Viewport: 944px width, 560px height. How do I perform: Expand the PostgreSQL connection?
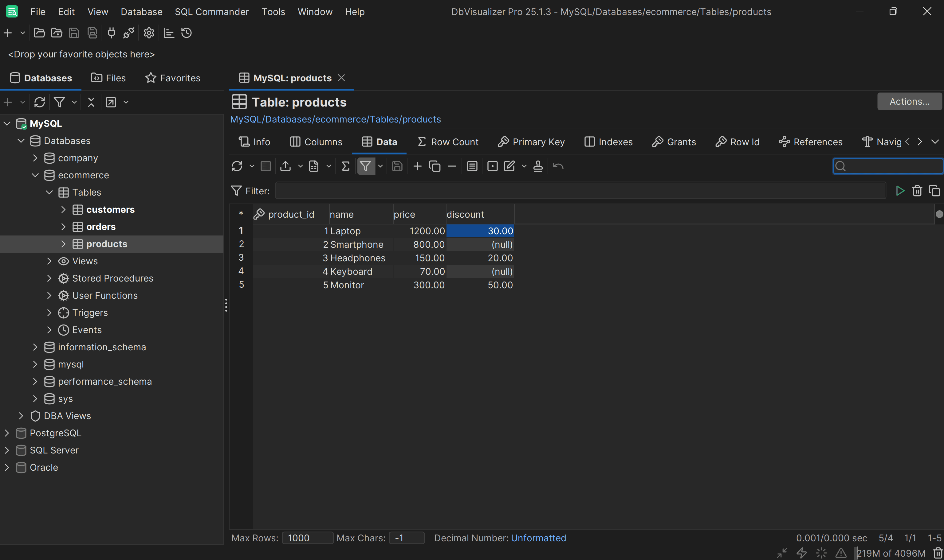(7, 433)
